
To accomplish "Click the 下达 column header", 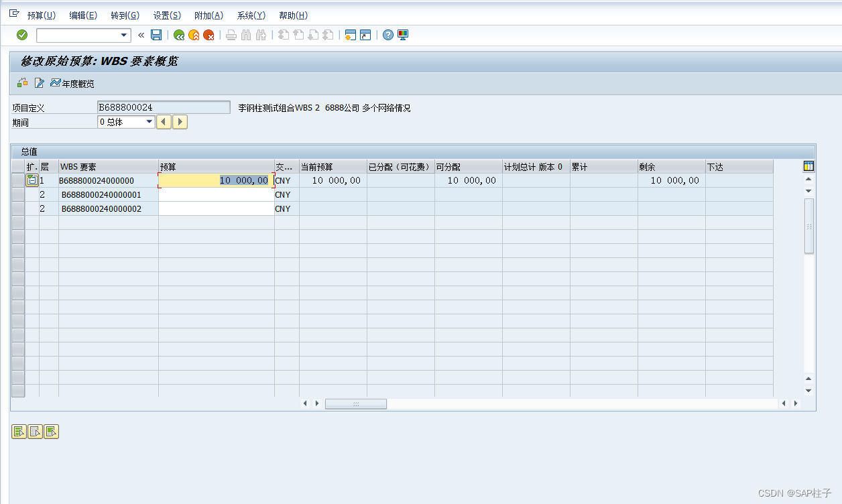I will click(x=739, y=166).
